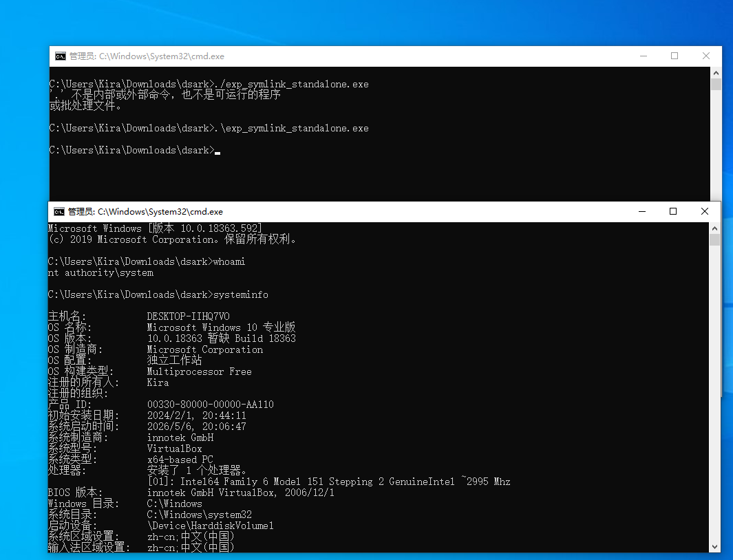Click '独立工作站' value
This screenshot has width=733, height=560.
point(174,360)
